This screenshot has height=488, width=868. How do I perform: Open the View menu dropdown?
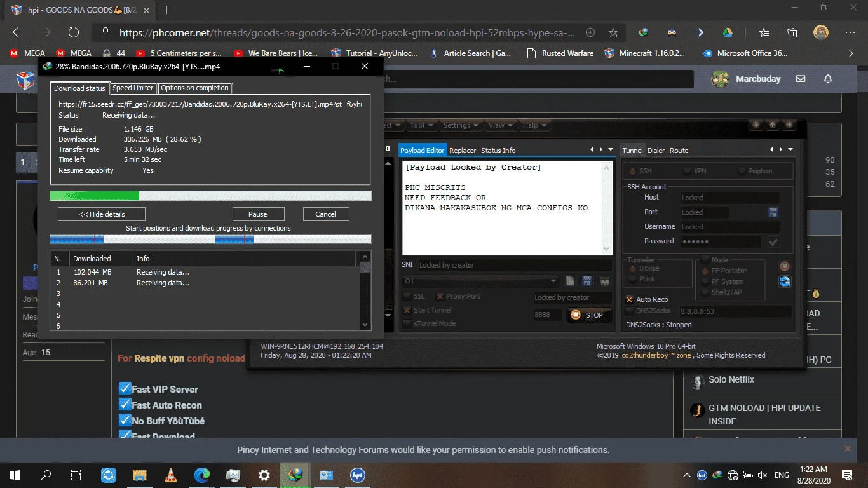pos(500,125)
